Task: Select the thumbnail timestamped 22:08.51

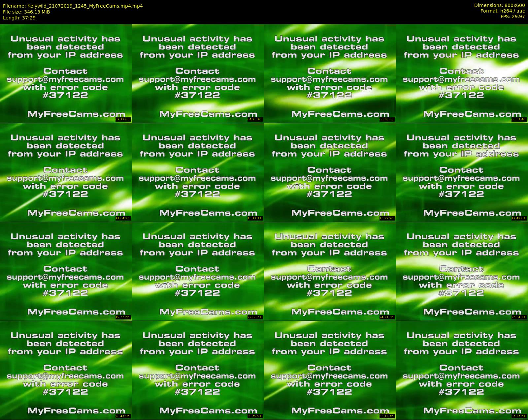Action: [x=198, y=271]
